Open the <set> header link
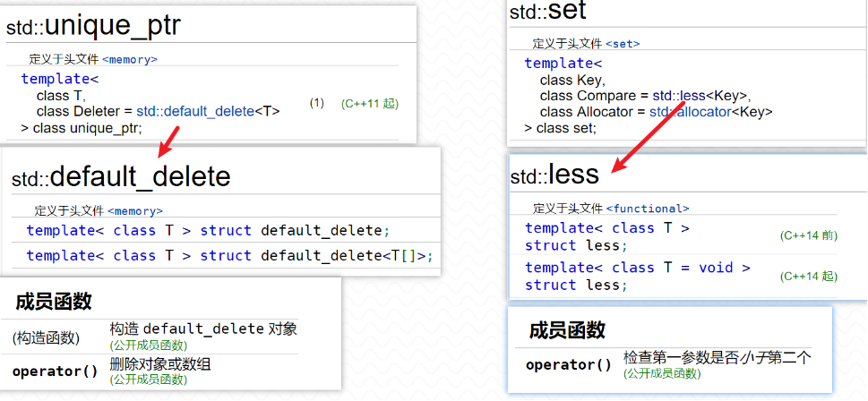Screen dimensions: 868x401 tap(623, 44)
